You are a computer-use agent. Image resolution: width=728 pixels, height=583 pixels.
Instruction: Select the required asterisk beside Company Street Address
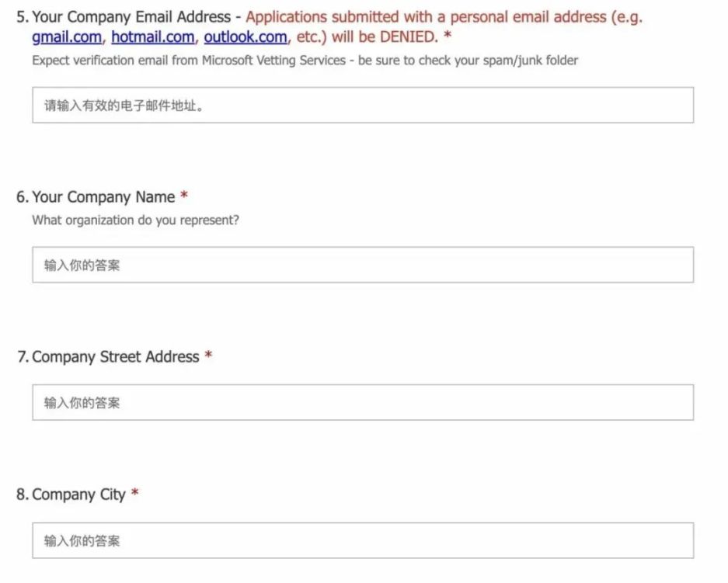(208, 356)
